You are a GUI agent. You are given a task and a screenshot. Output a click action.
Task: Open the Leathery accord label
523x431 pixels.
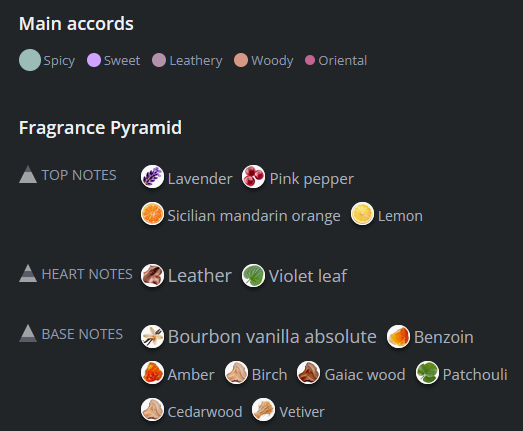coord(196,61)
